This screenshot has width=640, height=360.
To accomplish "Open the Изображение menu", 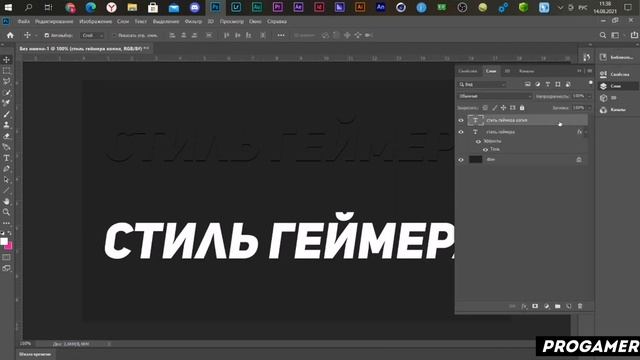I will (x=96, y=21).
